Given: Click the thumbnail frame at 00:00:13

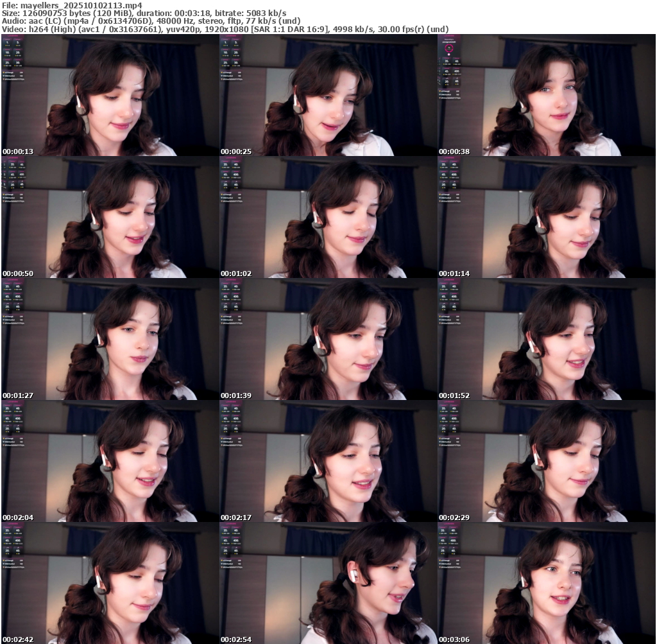Looking at the screenshot, I should tap(110, 95).
